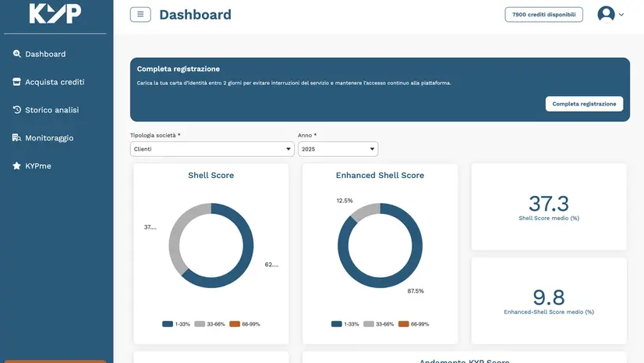Toggle 33-66% legend in Enhanced Shell Score

click(x=378, y=324)
